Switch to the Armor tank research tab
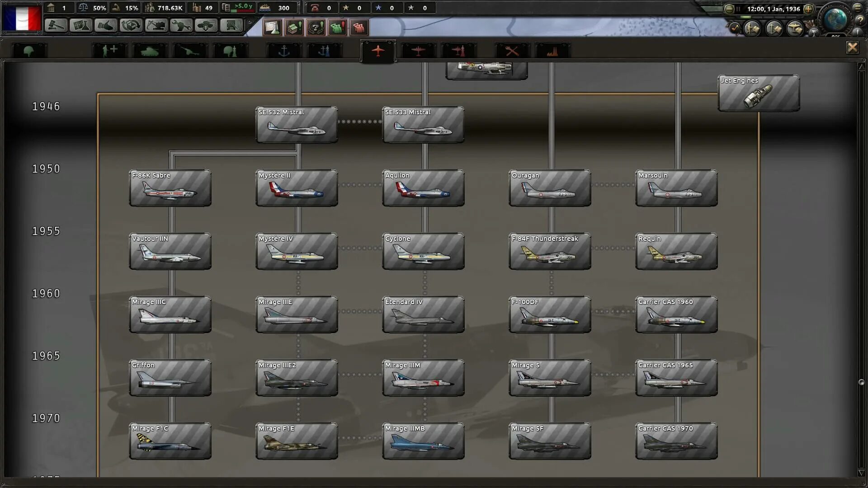 pos(150,51)
